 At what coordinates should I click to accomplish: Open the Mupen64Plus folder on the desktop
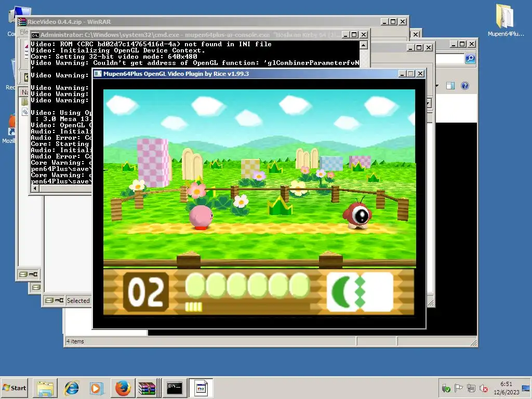[505, 20]
